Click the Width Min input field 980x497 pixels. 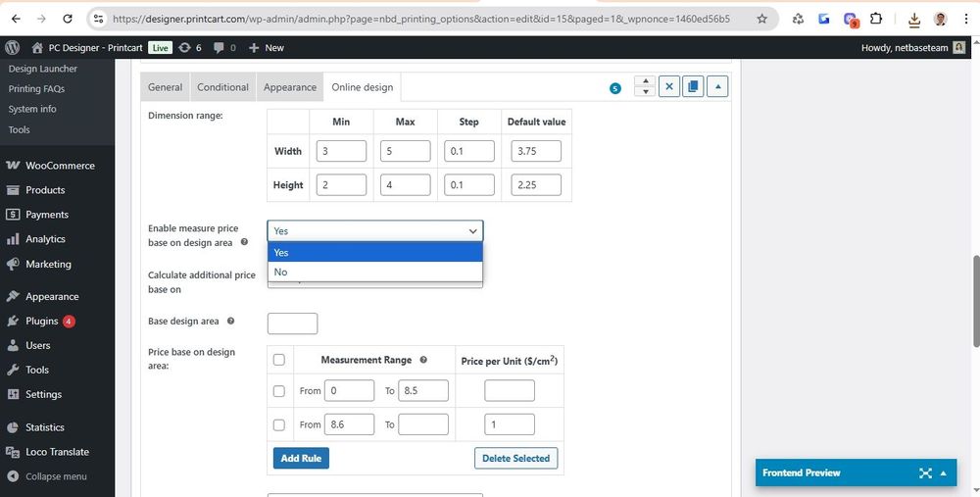click(341, 151)
